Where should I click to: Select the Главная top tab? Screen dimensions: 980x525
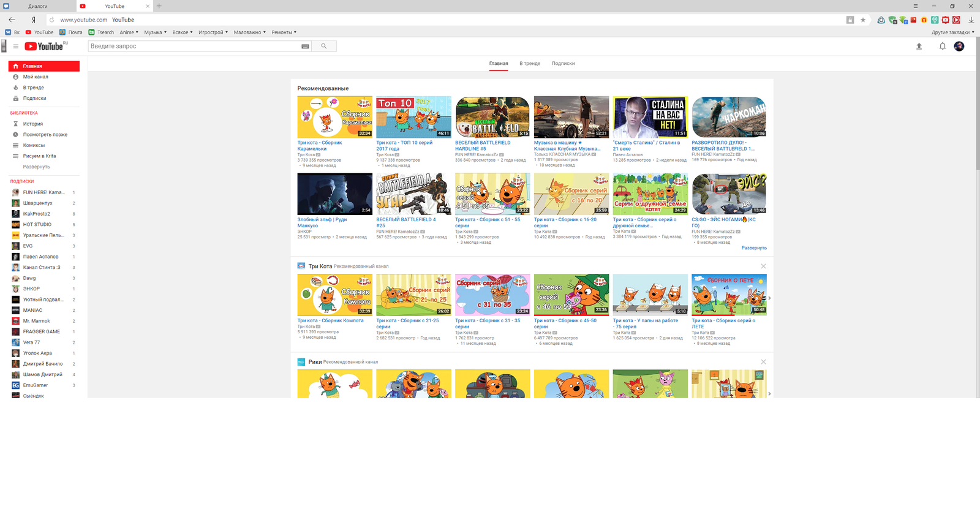click(x=499, y=63)
